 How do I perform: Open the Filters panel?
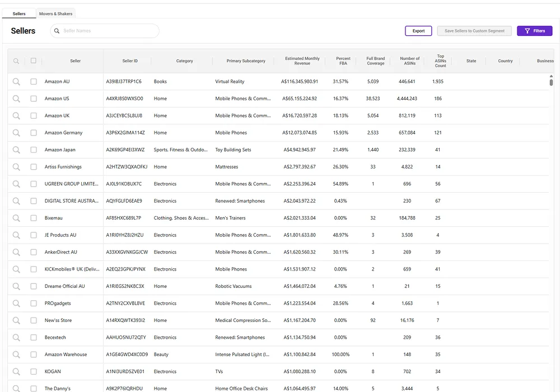[534, 31]
